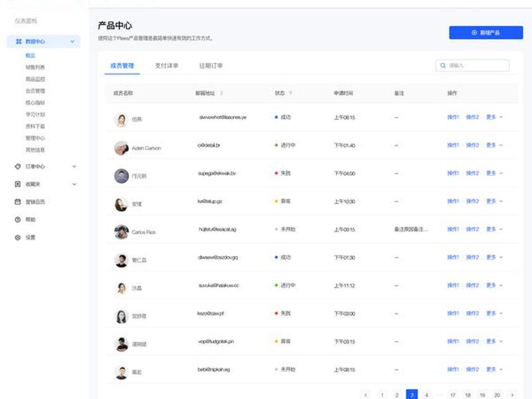This screenshot has height=399, width=532.
Task: Open 更多 dropdown in Aiden Carson row
Action: tap(494, 145)
